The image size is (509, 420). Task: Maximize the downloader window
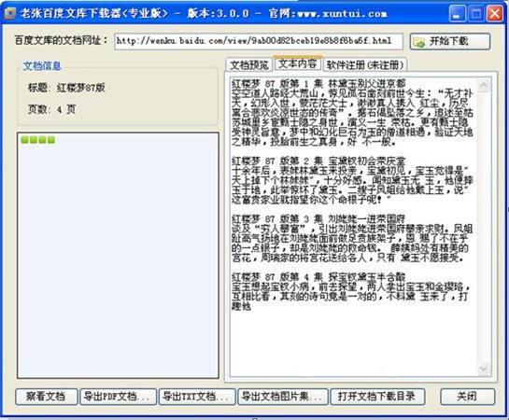tap(476, 14)
